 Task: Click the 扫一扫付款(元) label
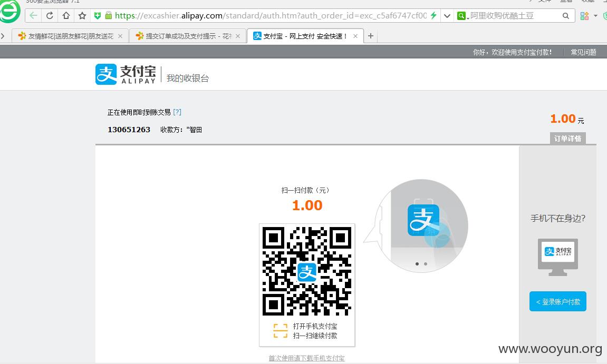(305, 190)
